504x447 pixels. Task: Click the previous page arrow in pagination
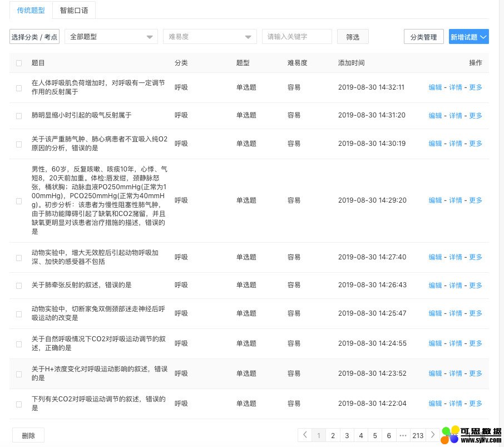tap(304, 435)
